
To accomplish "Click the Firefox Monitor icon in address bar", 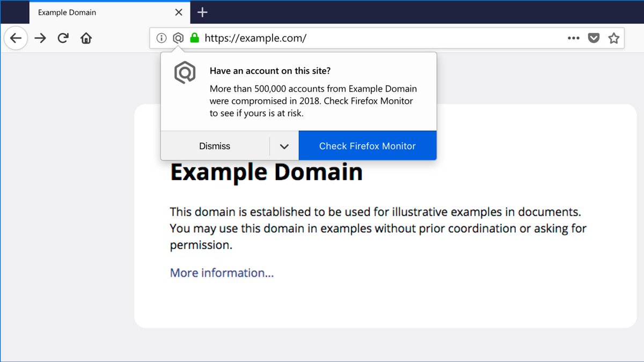I will click(x=178, y=38).
